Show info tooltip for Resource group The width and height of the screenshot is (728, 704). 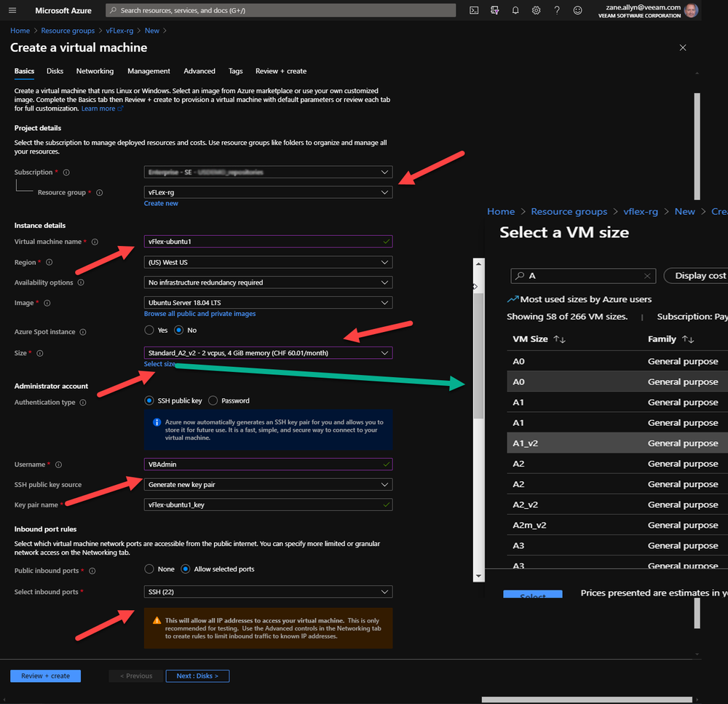[x=99, y=193]
